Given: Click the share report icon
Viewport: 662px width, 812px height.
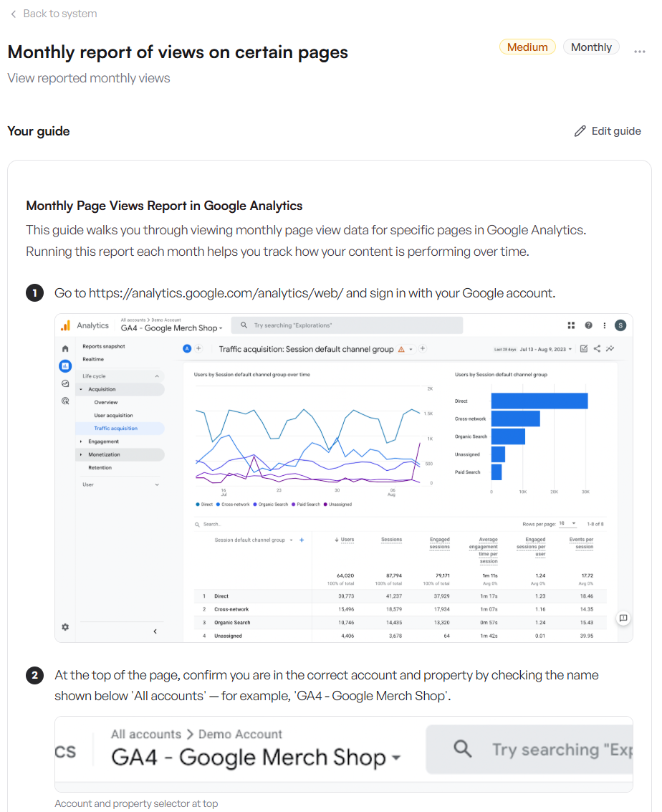Looking at the screenshot, I should [598, 349].
